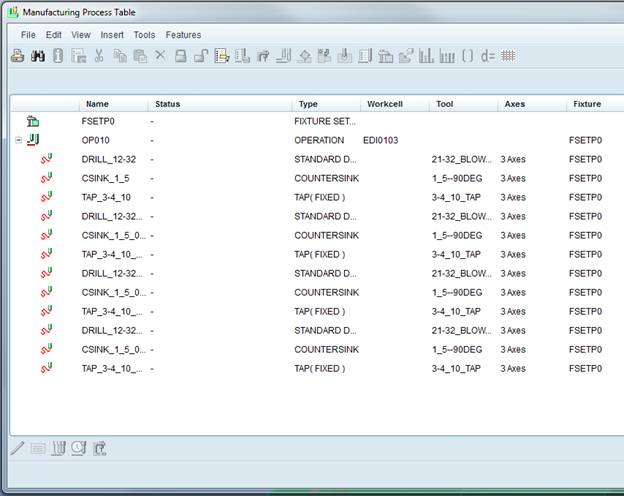Select the TAP_3-4_10 step row

click(106, 197)
